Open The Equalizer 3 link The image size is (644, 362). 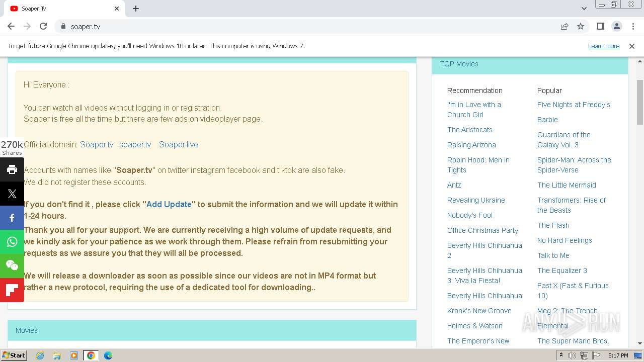click(562, 270)
